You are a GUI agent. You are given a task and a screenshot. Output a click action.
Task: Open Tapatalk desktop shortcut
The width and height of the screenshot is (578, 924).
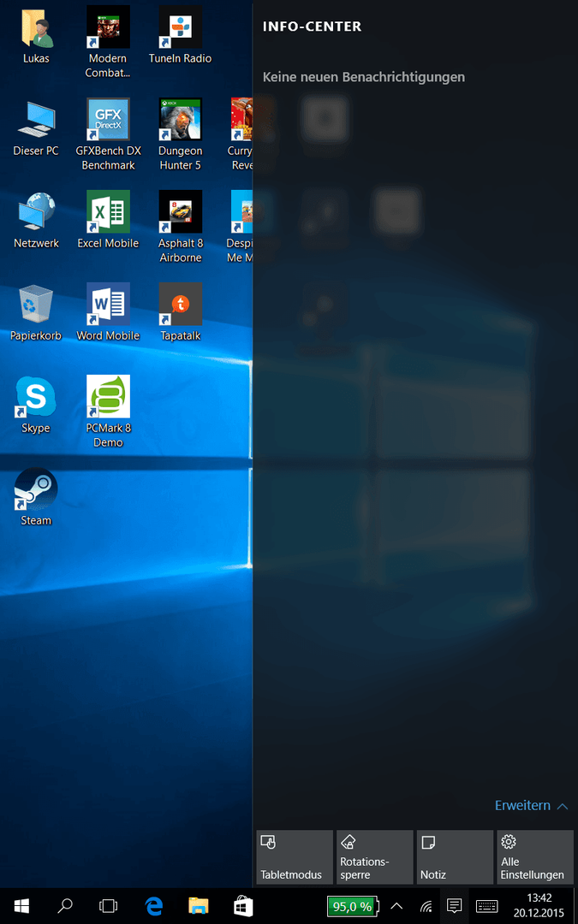pyautogui.click(x=180, y=311)
